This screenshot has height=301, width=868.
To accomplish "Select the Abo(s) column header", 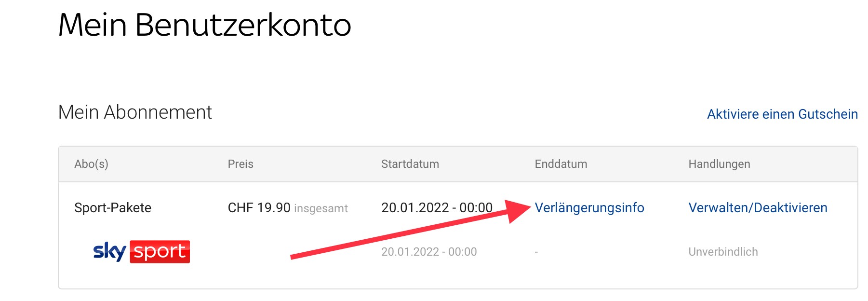I will coord(91,164).
